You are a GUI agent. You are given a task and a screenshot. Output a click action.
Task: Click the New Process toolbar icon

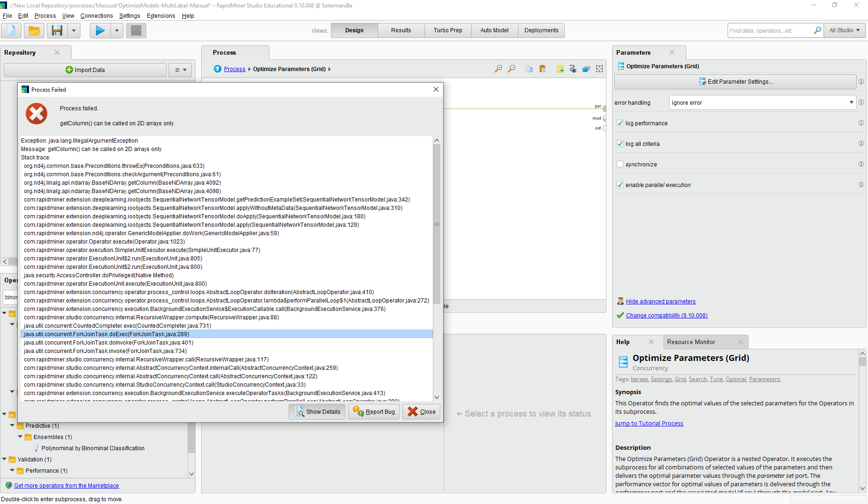(11, 31)
